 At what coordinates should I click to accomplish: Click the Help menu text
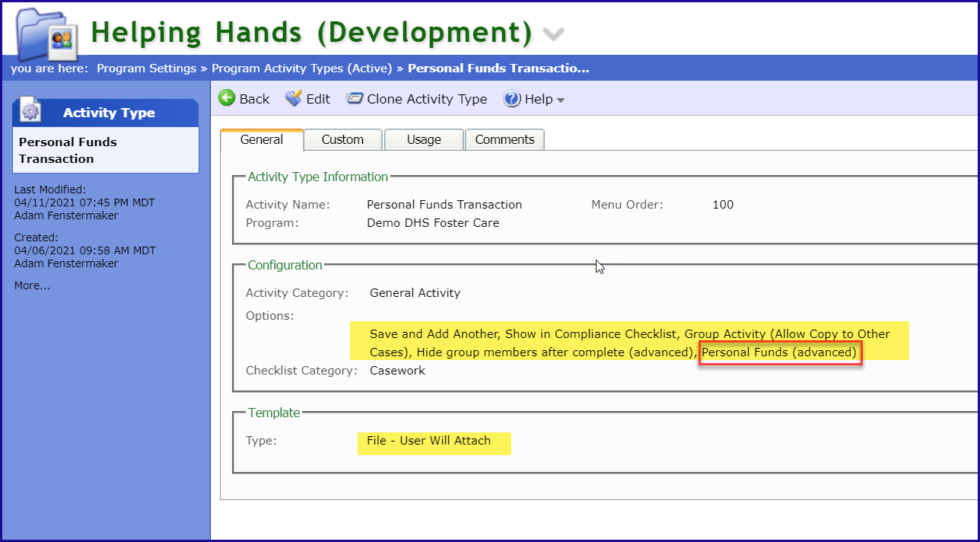click(539, 99)
